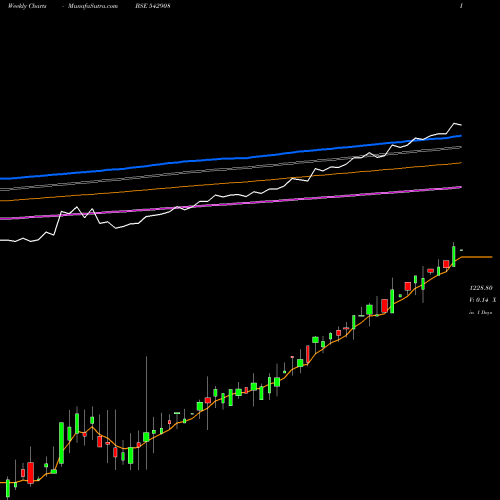Click the "in 1 Days" label
Screen dimensions: 500x500
click(x=480, y=313)
